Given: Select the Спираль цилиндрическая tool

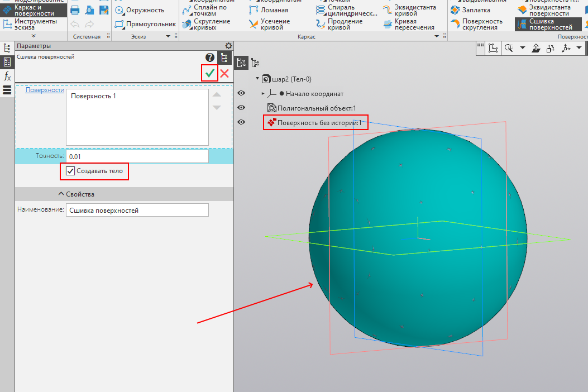Looking at the screenshot, I should pyautogui.click(x=347, y=10).
